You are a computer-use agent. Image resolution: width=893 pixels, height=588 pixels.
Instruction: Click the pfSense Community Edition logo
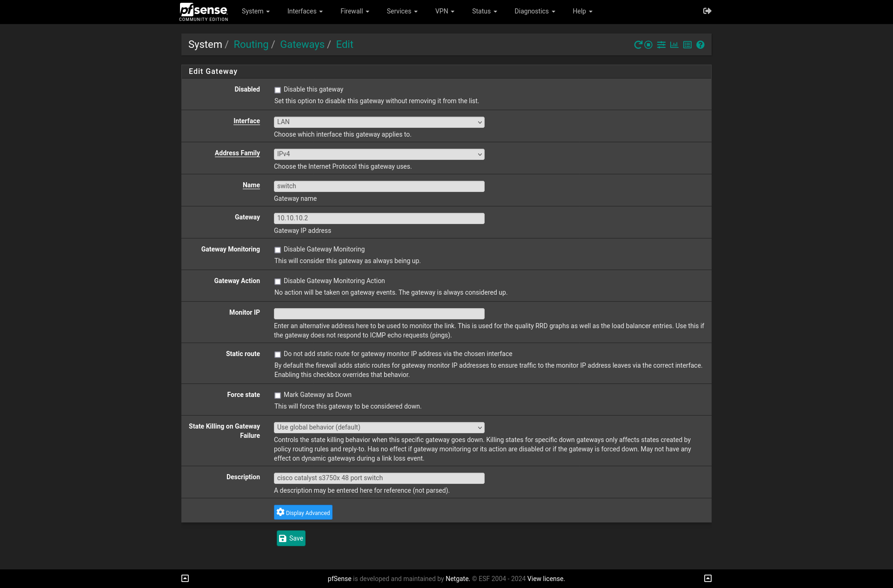(x=204, y=12)
